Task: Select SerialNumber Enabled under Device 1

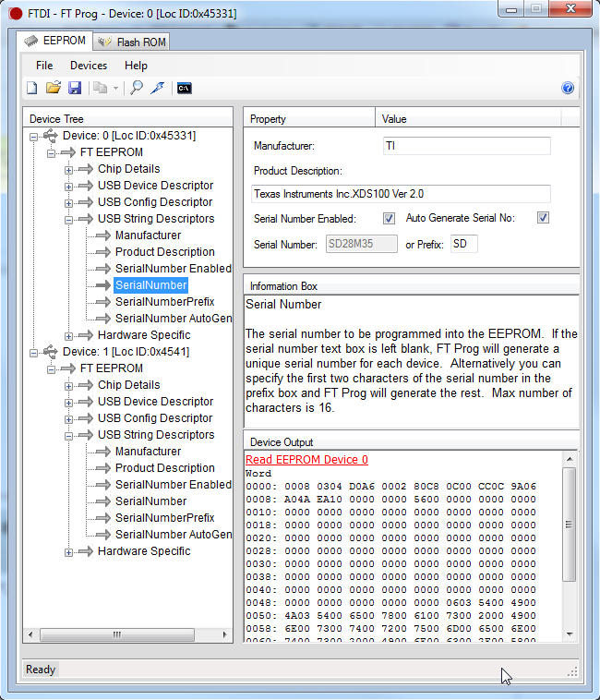Action: coord(174,485)
